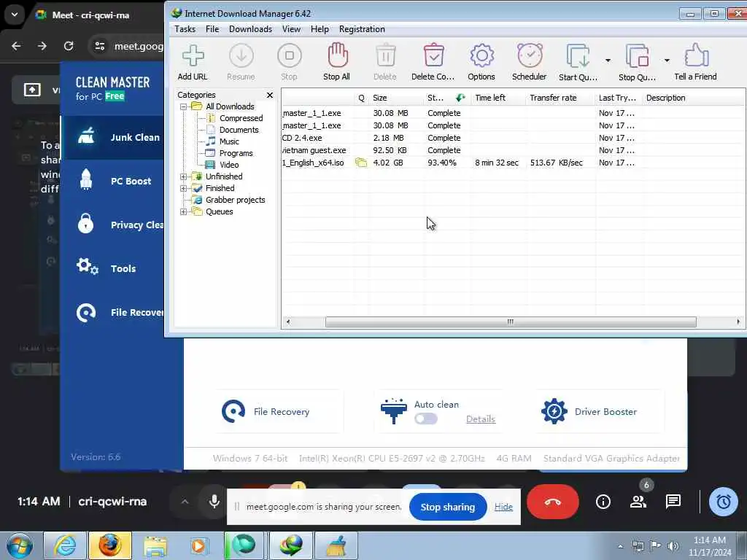Open Firefox from the taskbar
The image size is (747, 560).
tap(110, 545)
